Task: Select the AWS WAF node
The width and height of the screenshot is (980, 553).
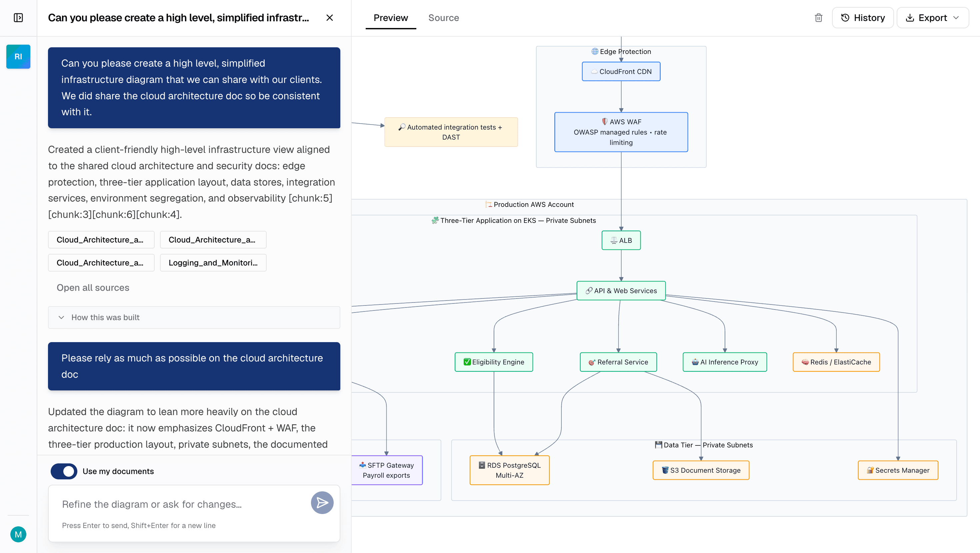Action: [x=621, y=132]
